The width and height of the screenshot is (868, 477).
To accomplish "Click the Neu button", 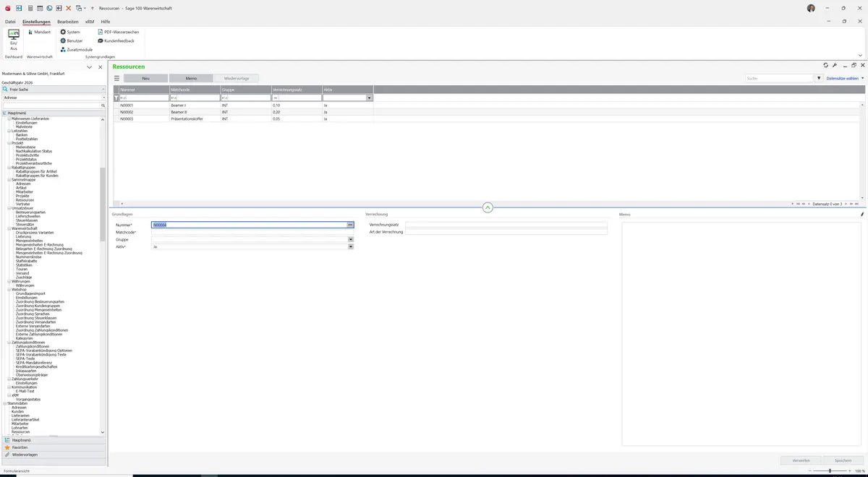I will tap(145, 78).
